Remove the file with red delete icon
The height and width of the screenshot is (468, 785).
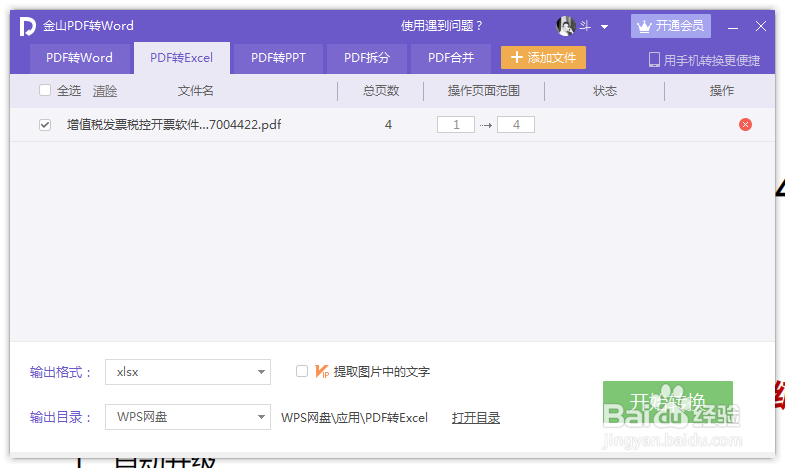click(x=745, y=125)
